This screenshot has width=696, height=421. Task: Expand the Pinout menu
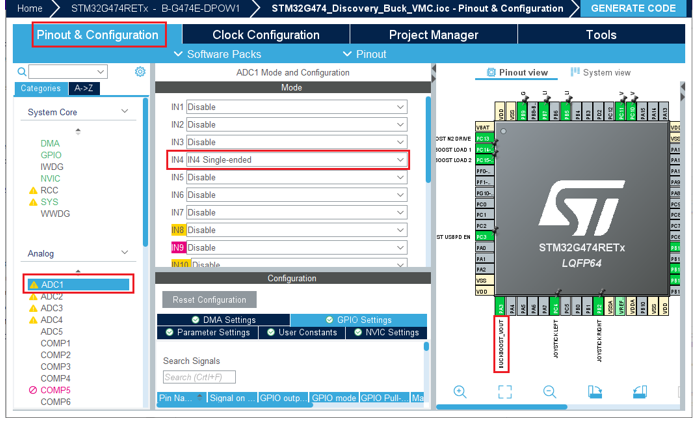pos(364,54)
